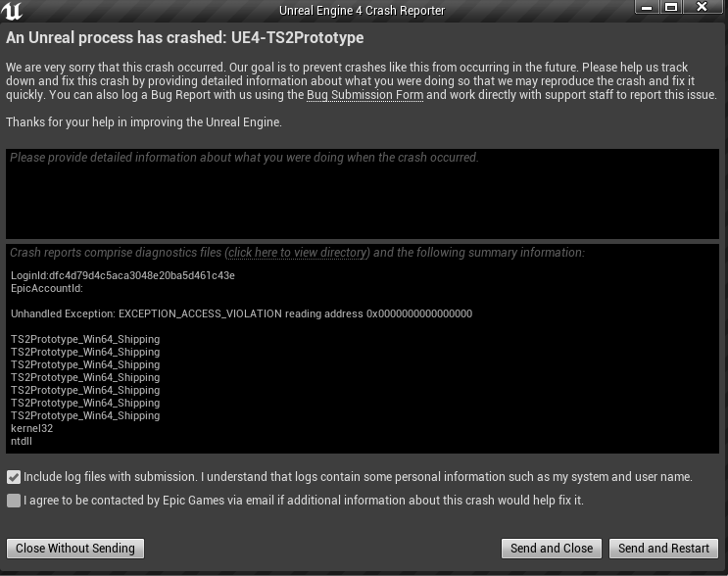The image size is (728, 576).
Task: Click the Crash Reporter title bar text
Action: coord(362,10)
